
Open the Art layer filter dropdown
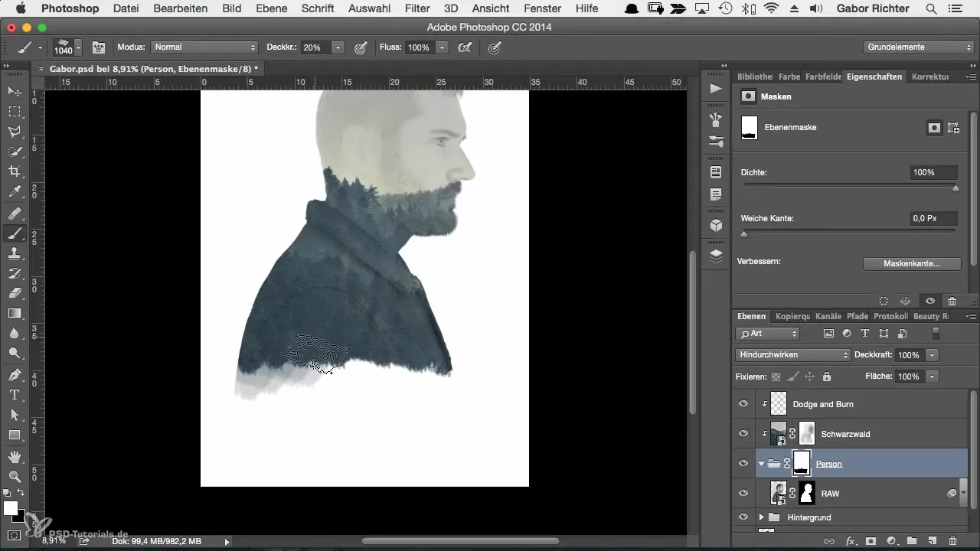click(767, 334)
